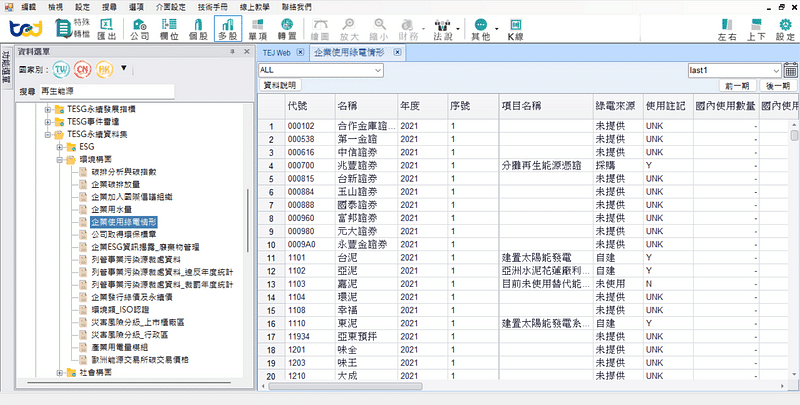Select the 欄位 columns toolbar icon
The width and height of the screenshot is (800, 405).
click(169, 29)
